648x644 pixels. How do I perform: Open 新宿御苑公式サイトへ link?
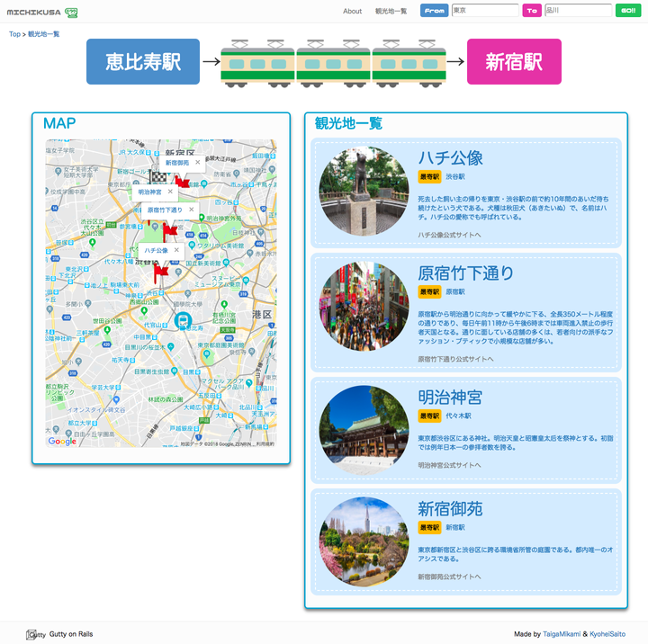point(449,577)
